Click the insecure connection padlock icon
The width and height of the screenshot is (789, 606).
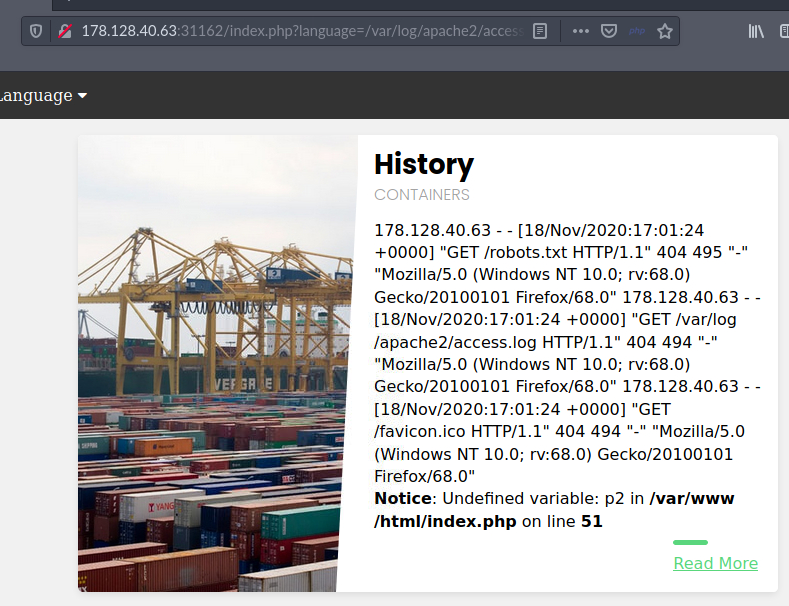click(x=63, y=31)
